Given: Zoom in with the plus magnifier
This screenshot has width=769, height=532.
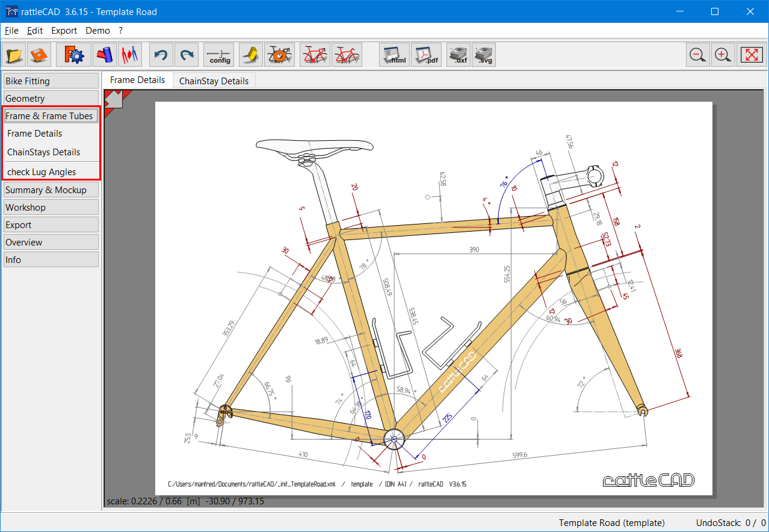Looking at the screenshot, I should (x=723, y=55).
